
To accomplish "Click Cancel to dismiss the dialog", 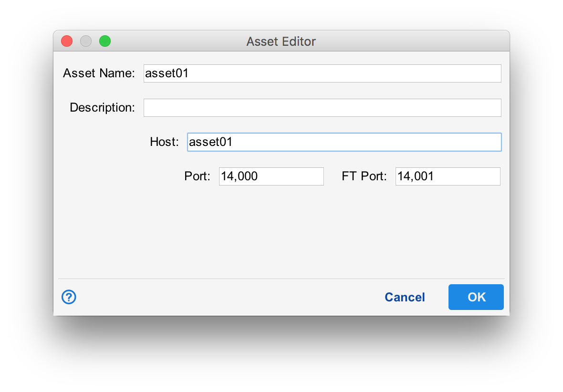I will point(405,297).
